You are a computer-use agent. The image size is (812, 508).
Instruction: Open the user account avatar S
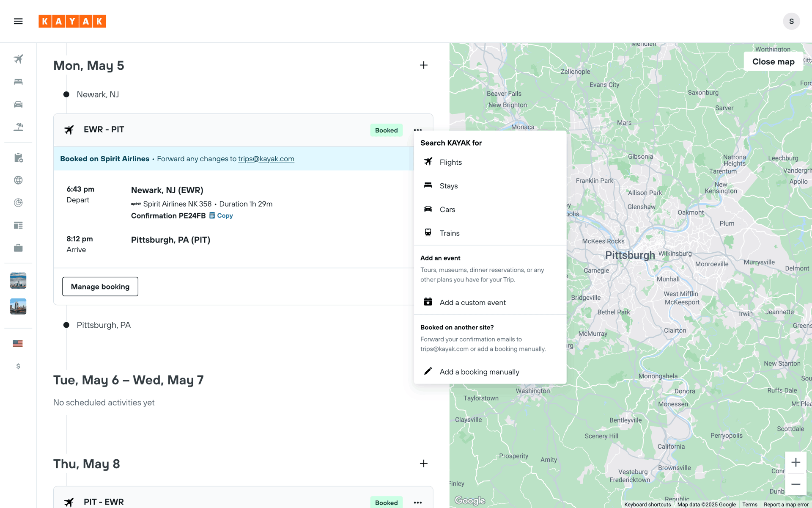791,21
